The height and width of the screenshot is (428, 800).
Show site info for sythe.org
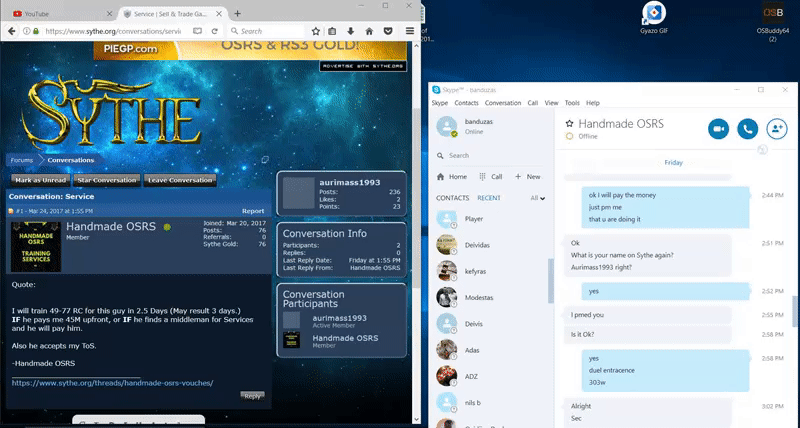click(x=27, y=31)
